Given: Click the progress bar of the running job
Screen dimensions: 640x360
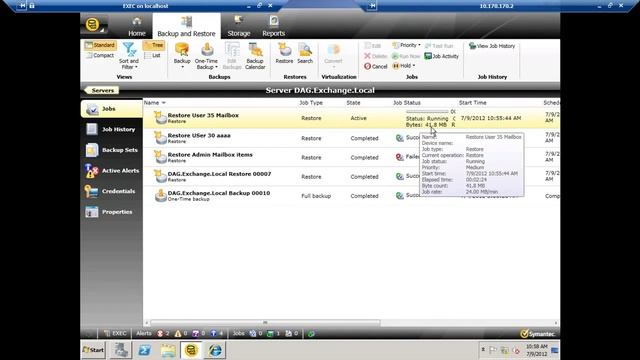Looking at the screenshot, I should [x=427, y=111].
